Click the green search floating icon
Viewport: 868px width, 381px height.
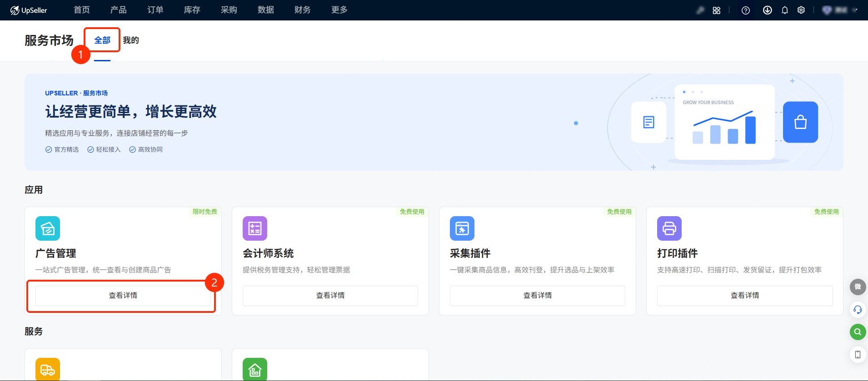point(858,332)
